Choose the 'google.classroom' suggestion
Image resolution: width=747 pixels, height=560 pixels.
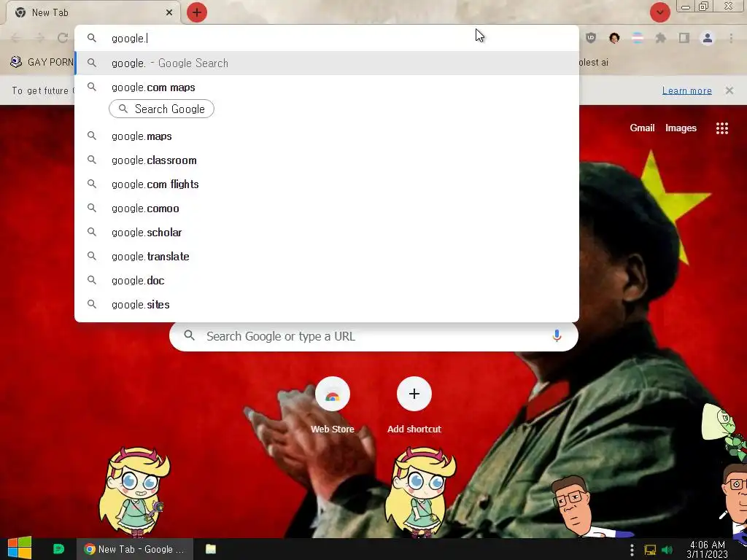click(x=327, y=160)
